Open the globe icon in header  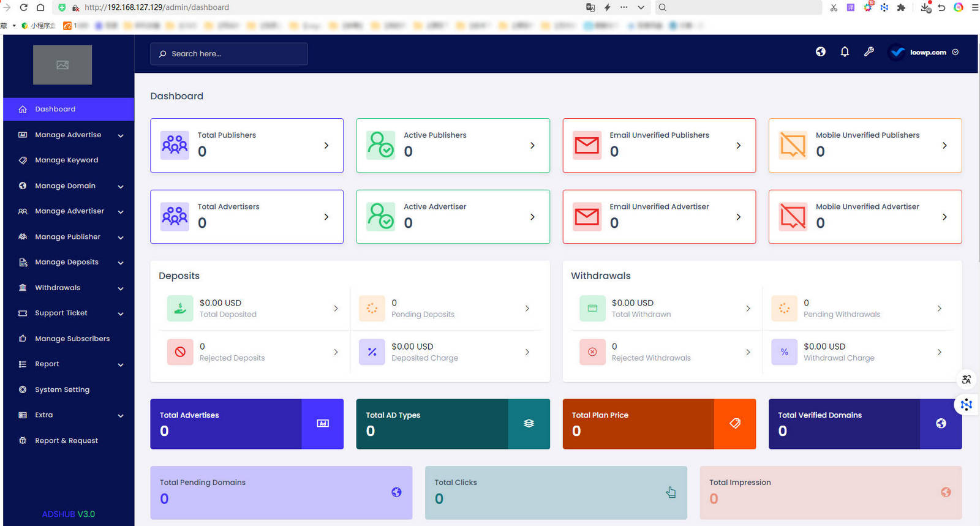point(820,52)
